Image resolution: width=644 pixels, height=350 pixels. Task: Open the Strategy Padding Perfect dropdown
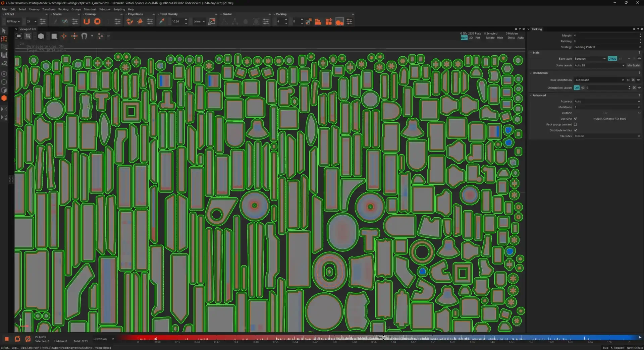(607, 47)
